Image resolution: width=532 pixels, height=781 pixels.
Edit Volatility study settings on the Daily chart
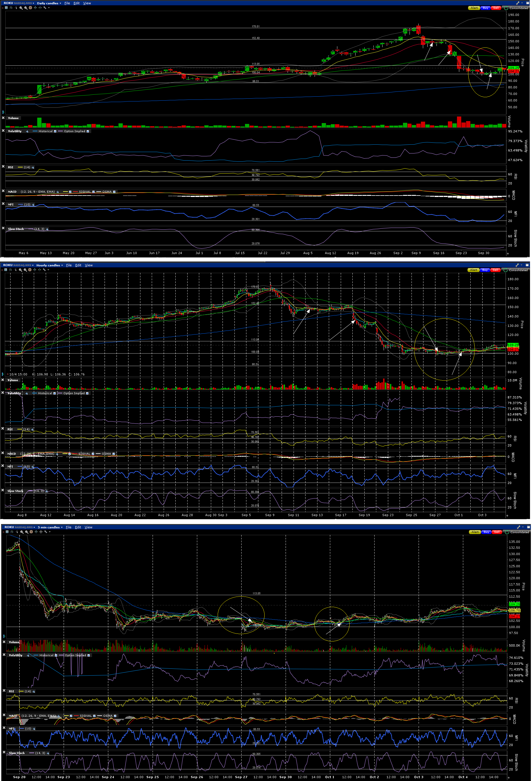(27, 131)
